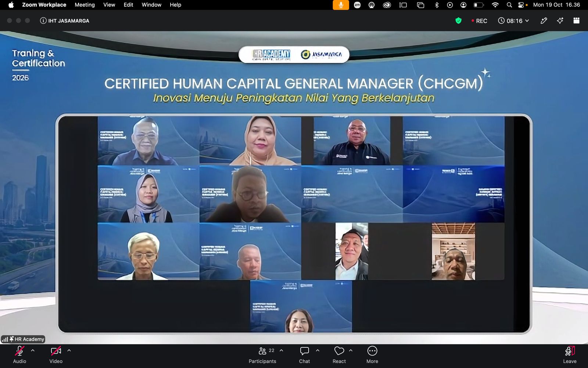
Task: Open the AI Companion sparkle icon
Action: [x=560, y=21]
